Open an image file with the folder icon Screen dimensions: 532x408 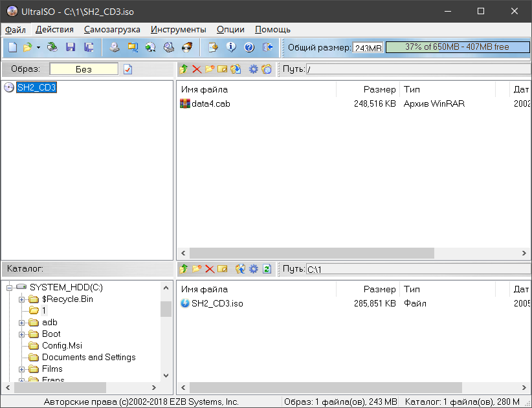(27, 47)
